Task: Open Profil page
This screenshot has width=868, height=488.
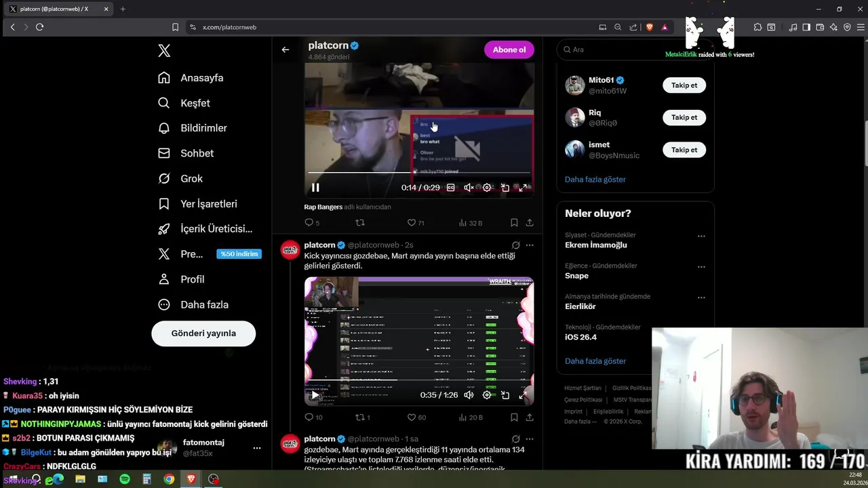Action: [181, 279]
